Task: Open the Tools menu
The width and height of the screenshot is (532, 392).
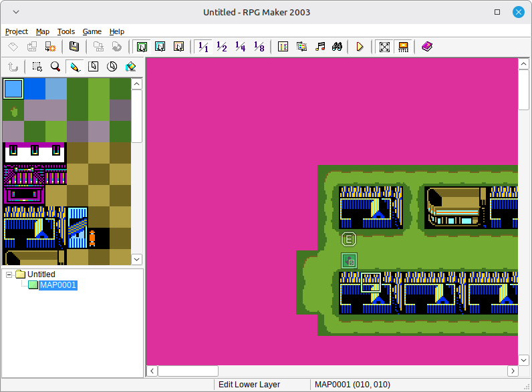Action: 65,31
